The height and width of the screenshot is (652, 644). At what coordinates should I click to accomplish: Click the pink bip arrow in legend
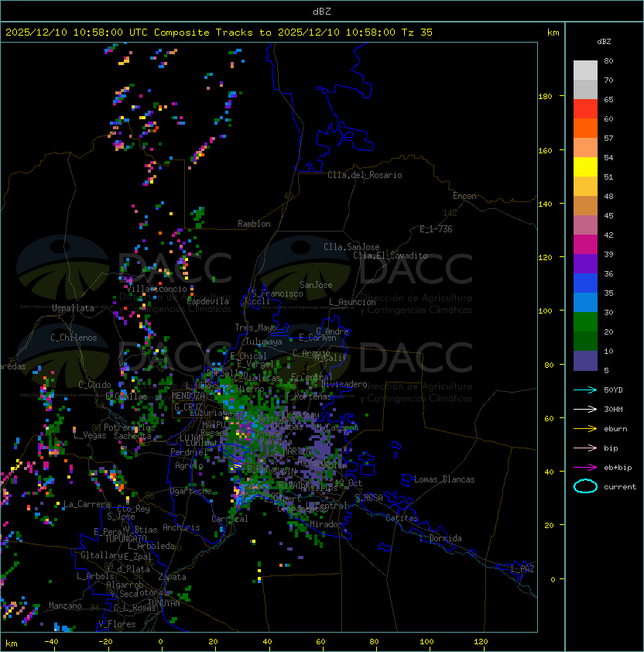click(x=585, y=448)
